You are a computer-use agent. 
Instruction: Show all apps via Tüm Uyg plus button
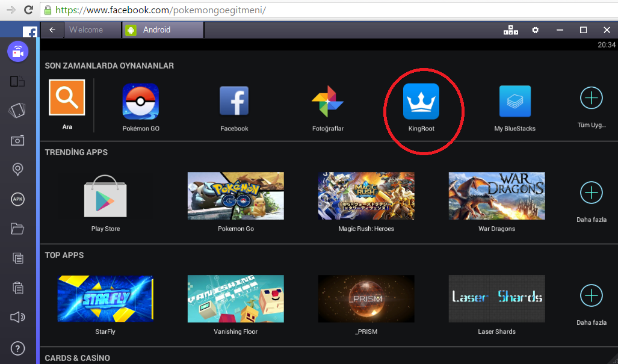[x=591, y=97]
